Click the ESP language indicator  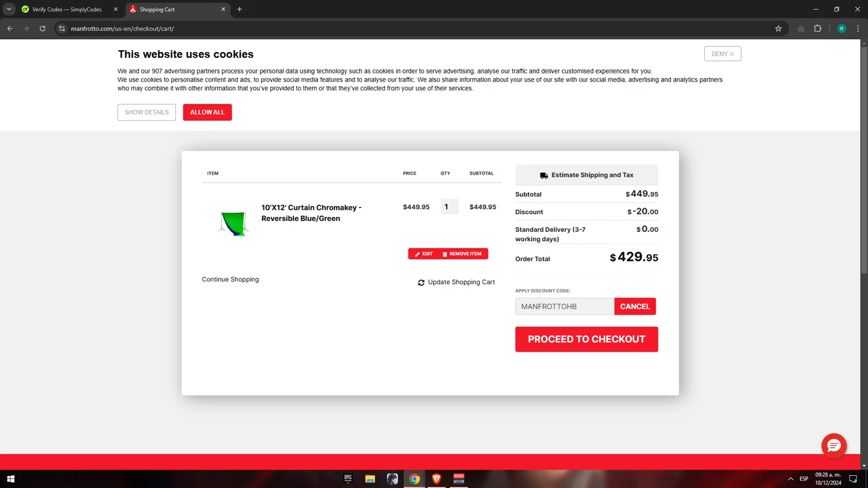tap(804, 479)
